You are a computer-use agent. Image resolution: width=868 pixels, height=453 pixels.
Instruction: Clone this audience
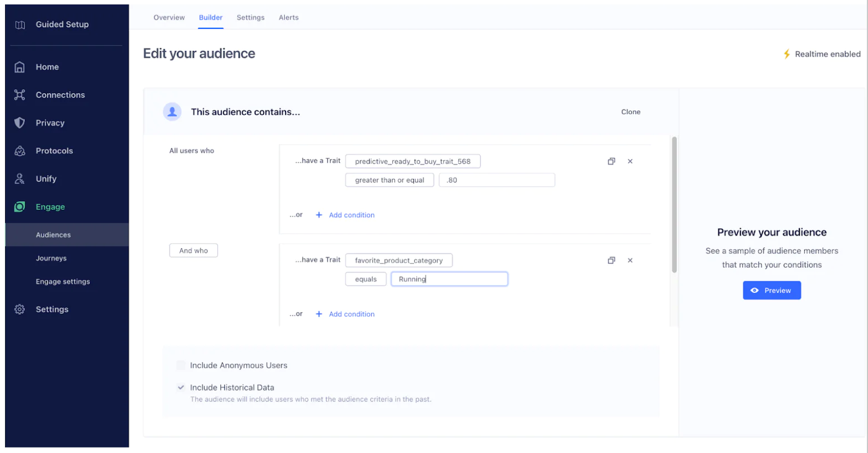pyautogui.click(x=631, y=111)
